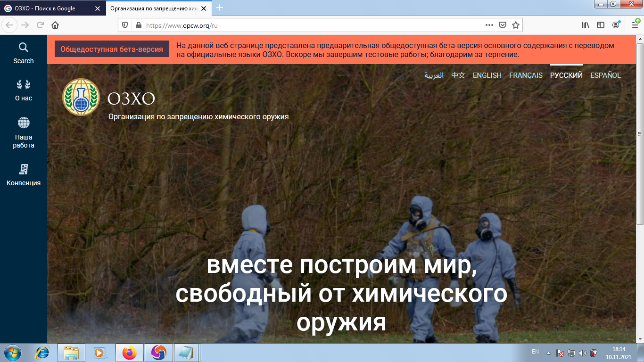Open the "О нас" sidebar section
Viewport: 644px width, 362px height.
[23, 90]
